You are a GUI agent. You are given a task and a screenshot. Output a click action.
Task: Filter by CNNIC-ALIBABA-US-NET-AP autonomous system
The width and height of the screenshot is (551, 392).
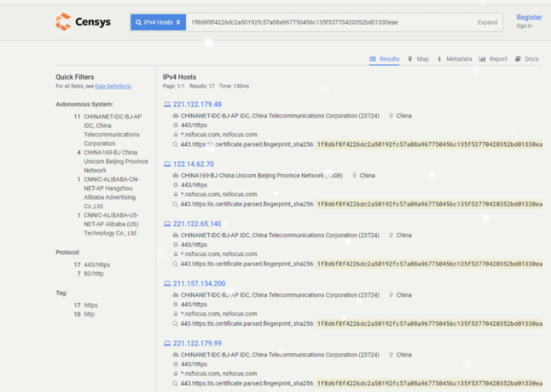click(111, 224)
